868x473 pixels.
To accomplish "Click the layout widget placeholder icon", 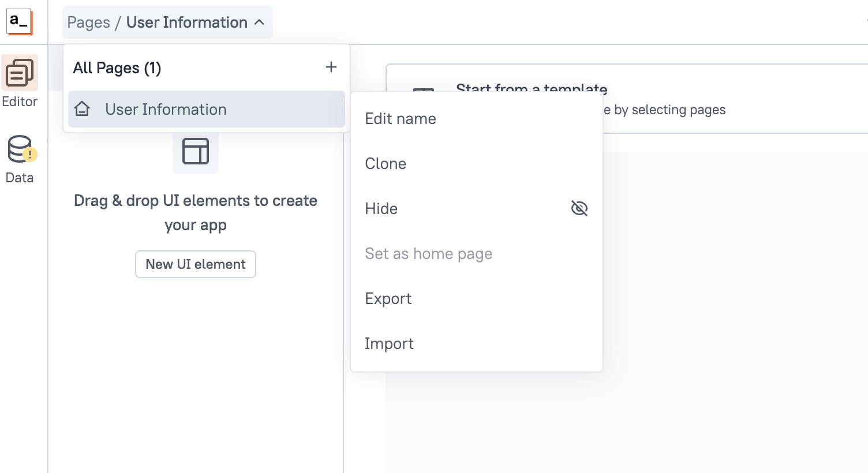I will 196,152.
